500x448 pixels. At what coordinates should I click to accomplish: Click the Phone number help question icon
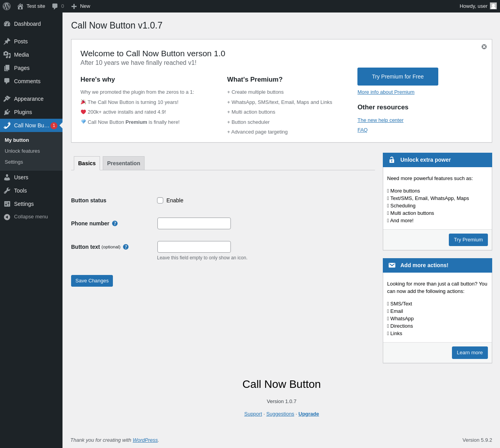tap(115, 223)
